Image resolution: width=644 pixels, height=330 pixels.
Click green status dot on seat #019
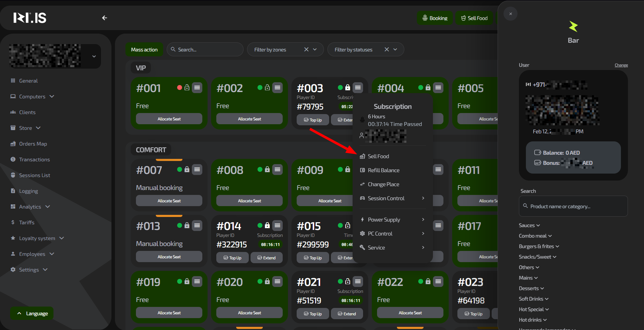180,281
